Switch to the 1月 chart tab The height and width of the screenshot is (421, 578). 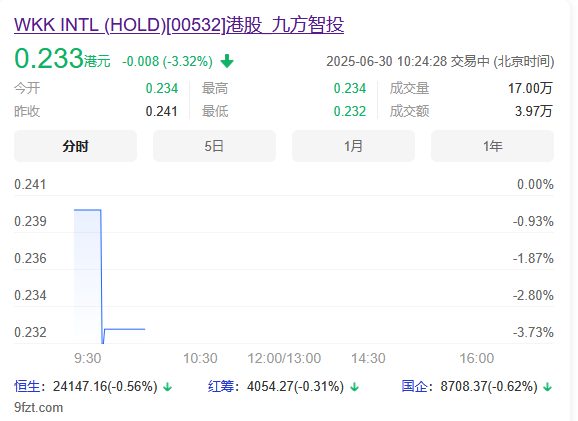point(353,146)
